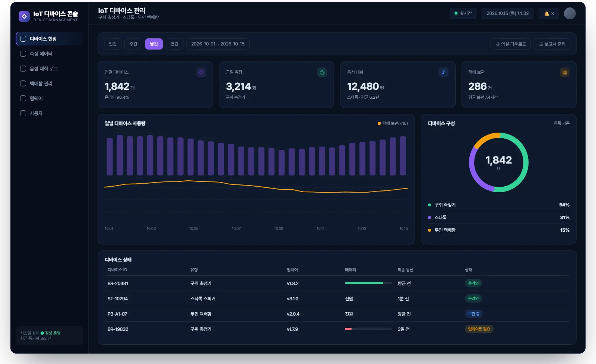The height and width of the screenshot is (364, 596).
Task: Click the 음성 대화 로그 sidebar icon
Action: (23, 69)
